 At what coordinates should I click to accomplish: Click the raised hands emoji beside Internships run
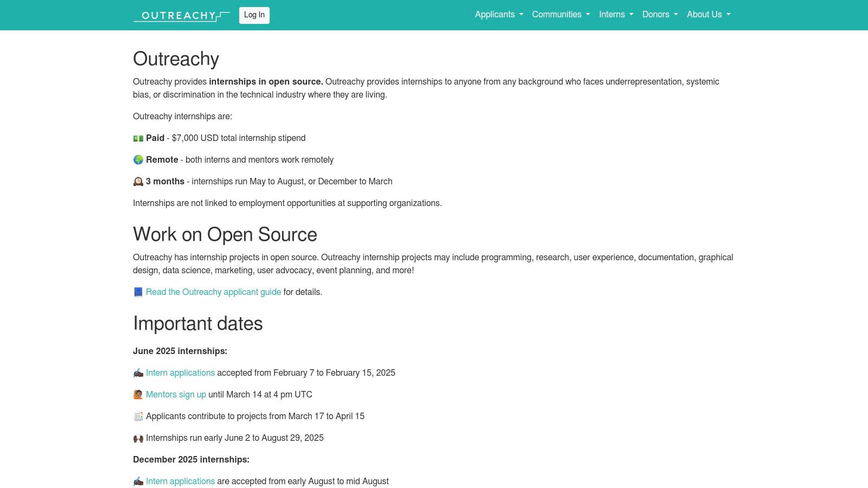138,438
